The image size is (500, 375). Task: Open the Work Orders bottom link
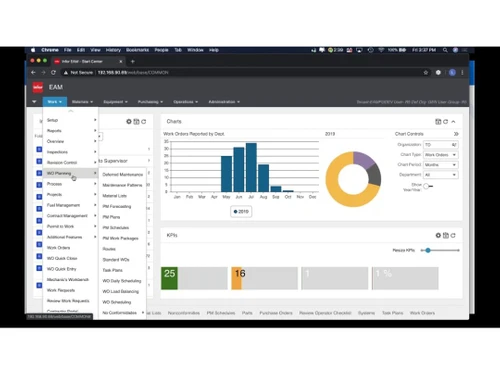[422, 313]
